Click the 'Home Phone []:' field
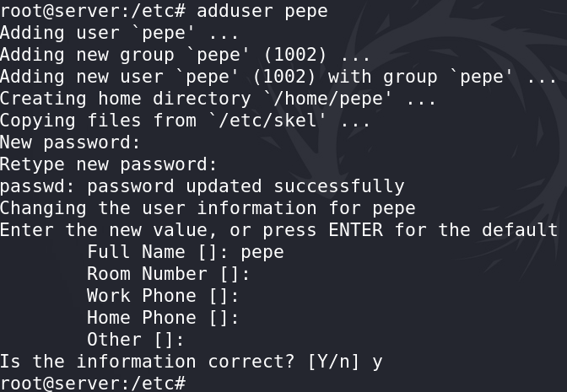The image size is (567, 392). pyautogui.click(x=163, y=318)
